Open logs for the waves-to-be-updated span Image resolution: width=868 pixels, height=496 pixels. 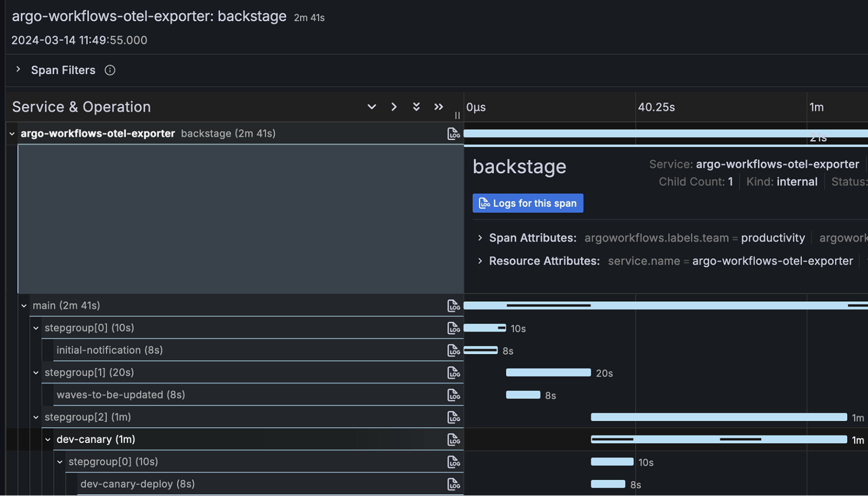point(453,394)
